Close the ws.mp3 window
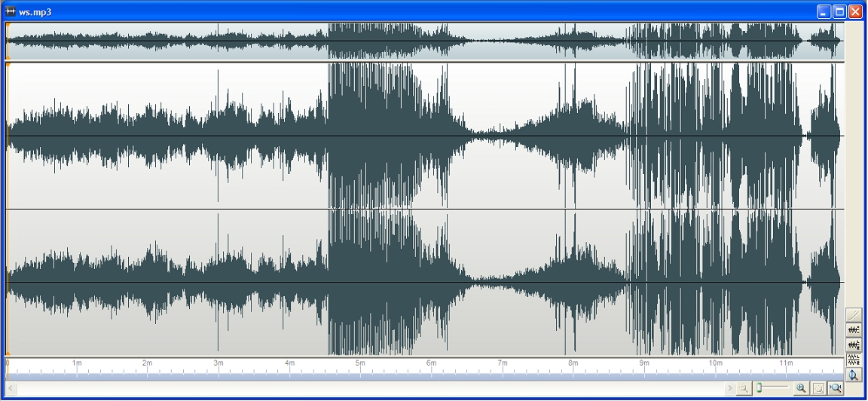This screenshot has height=401, width=868. coord(855,11)
